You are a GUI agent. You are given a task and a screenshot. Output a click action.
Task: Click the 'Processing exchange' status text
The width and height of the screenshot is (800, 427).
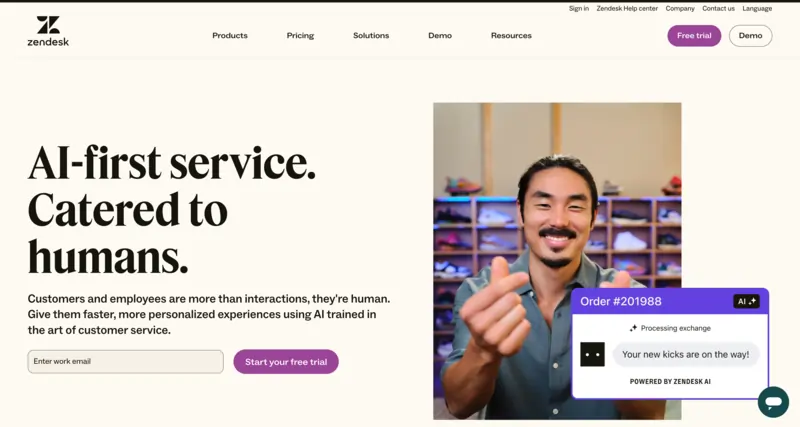pyautogui.click(x=676, y=328)
